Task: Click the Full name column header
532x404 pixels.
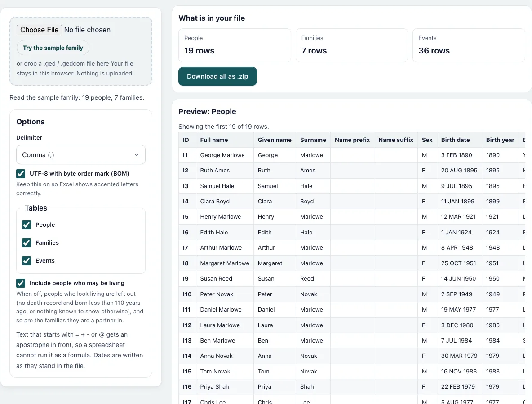Action: coord(225,140)
